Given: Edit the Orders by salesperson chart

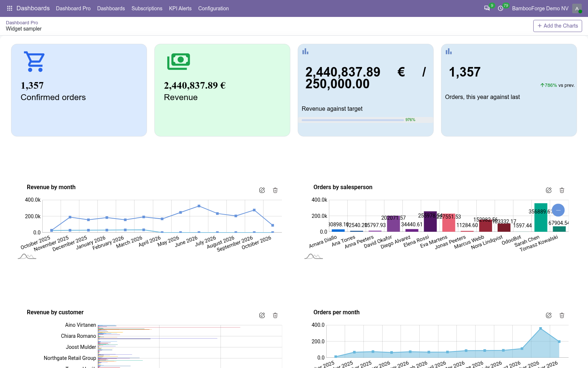Looking at the screenshot, I should click(x=549, y=190).
